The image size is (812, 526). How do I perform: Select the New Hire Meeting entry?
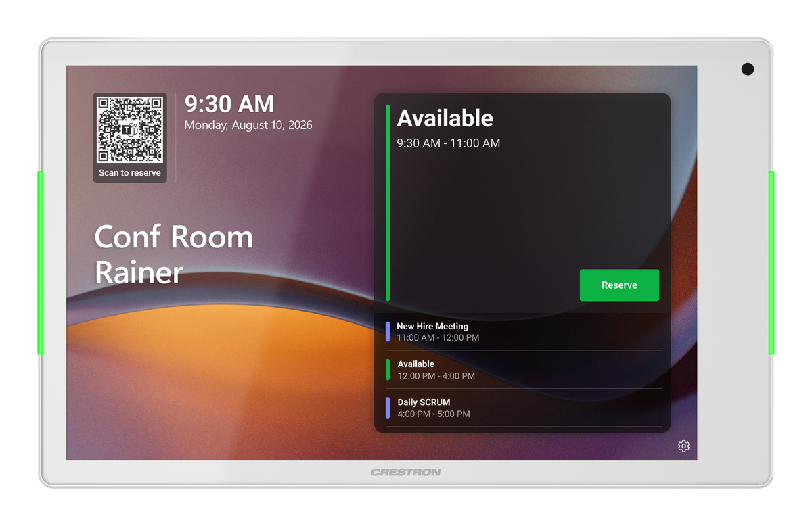(524, 331)
